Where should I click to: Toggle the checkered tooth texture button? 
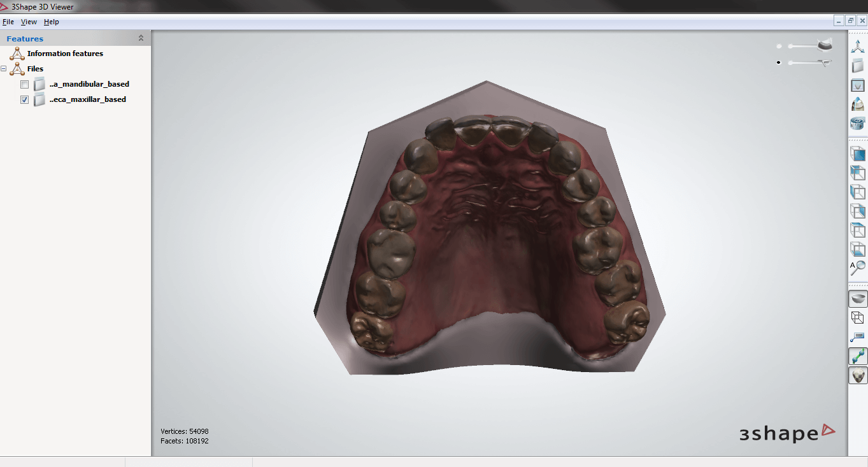click(x=858, y=375)
